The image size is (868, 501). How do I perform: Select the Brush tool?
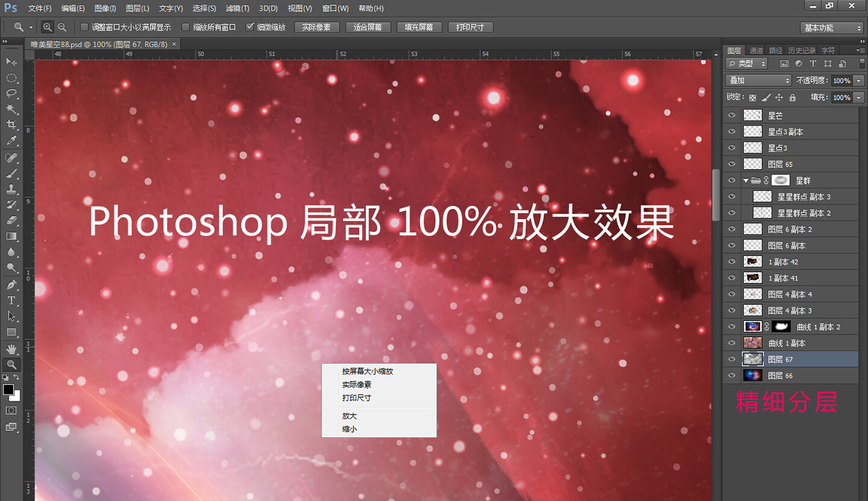[11, 173]
